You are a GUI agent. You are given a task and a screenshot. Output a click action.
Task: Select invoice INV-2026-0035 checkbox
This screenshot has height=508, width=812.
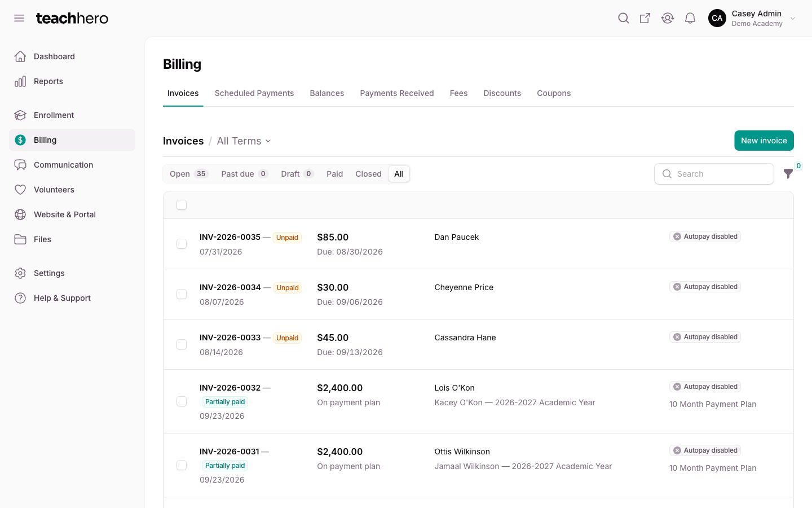[182, 244]
